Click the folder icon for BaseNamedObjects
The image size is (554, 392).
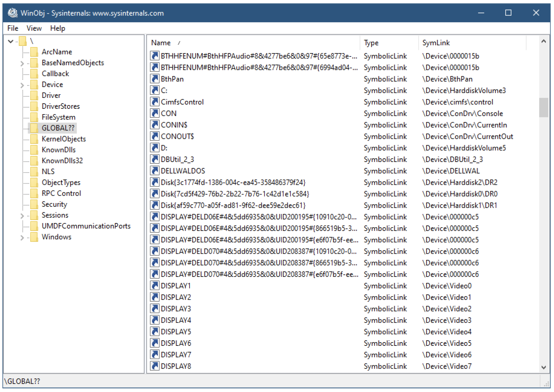coord(34,63)
